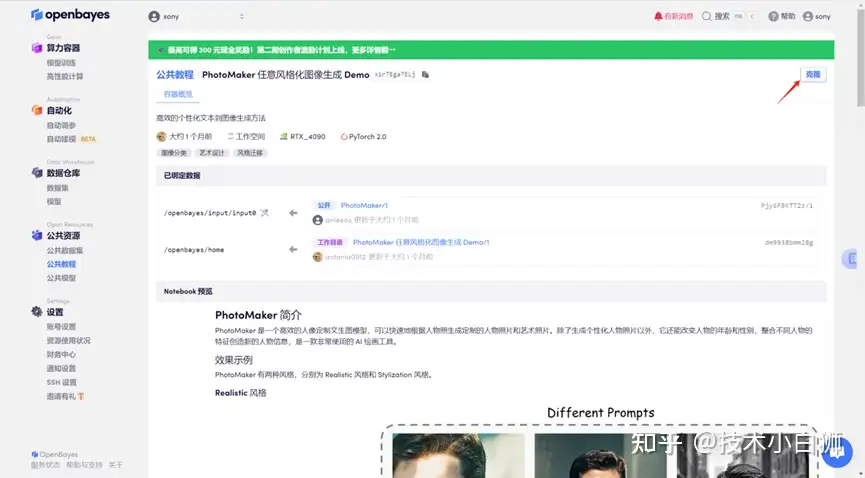Click the arrow icon in the input0 row
865x478 pixels.
293,213
